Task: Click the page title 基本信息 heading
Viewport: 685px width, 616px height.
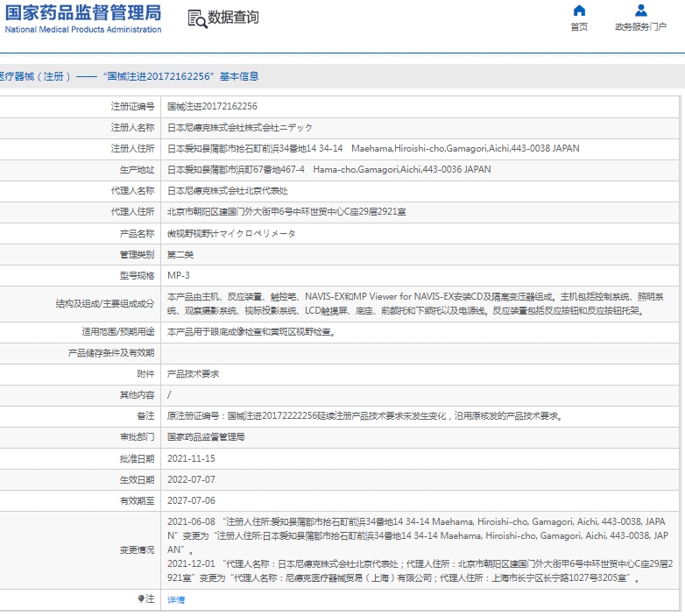Action: pyautogui.click(x=239, y=76)
